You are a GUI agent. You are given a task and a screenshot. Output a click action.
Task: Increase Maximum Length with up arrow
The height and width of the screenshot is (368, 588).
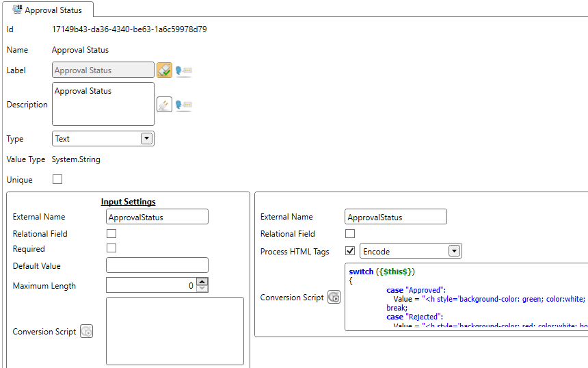(x=202, y=281)
